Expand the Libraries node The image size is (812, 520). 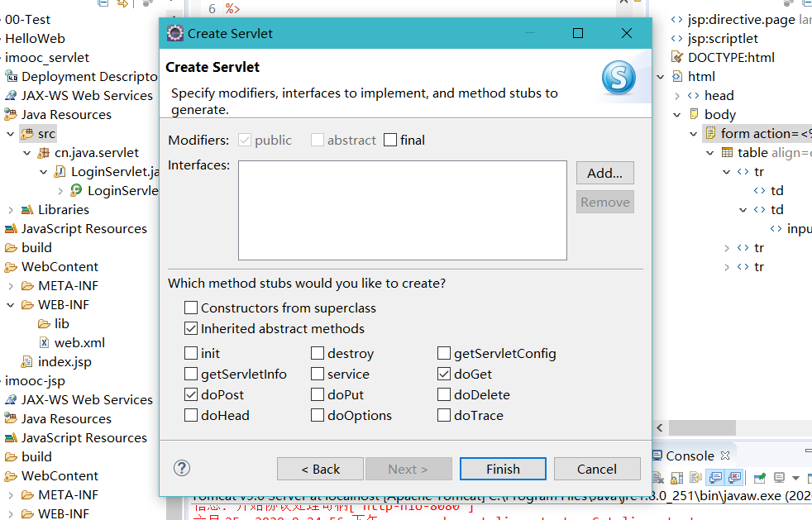[x=11, y=210]
